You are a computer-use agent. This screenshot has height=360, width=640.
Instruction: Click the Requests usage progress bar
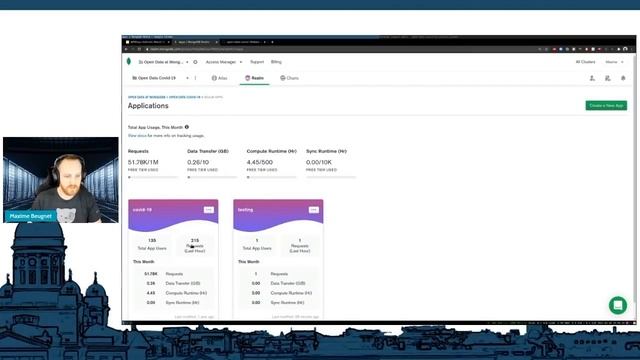(x=153, y=177)
